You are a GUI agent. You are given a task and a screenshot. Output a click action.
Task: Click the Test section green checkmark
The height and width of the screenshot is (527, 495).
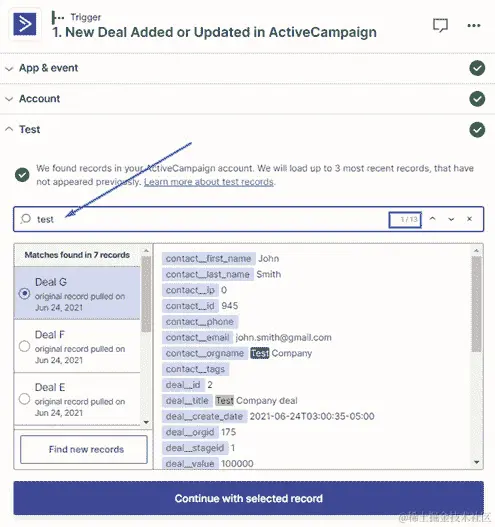[477, 130]
